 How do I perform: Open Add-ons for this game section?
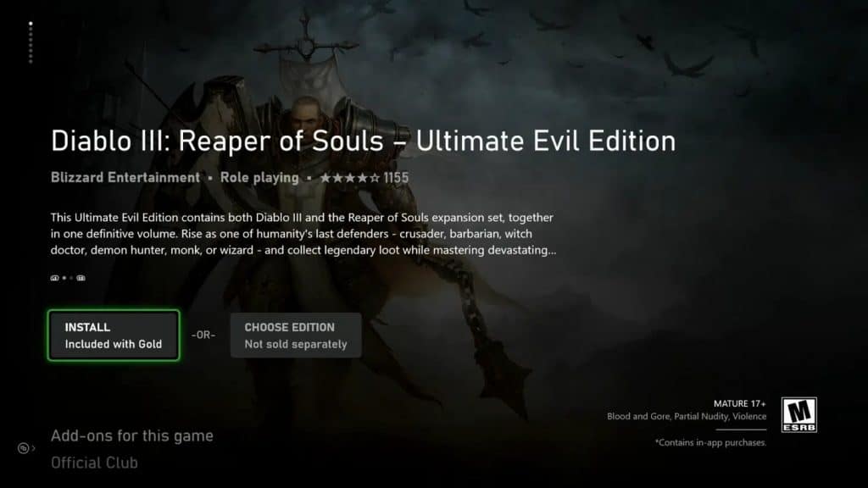pyautogui.click(x=131, y=436)
